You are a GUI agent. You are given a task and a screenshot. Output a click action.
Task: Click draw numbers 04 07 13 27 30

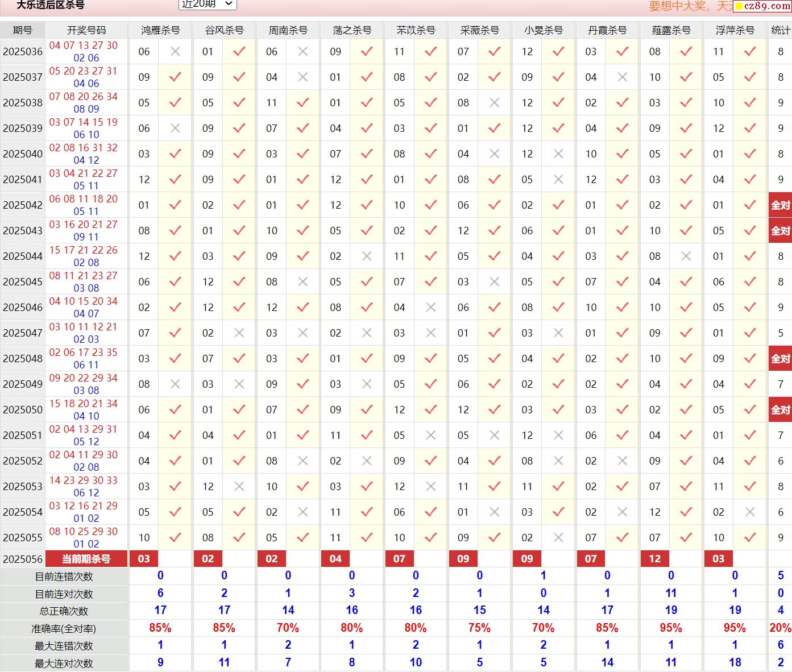[83, 45]
